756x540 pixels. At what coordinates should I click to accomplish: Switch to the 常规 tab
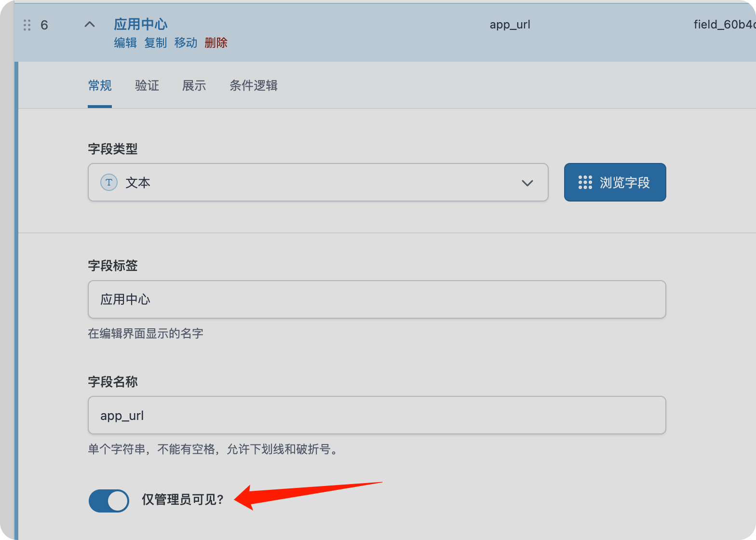click(x=100, y=86)
